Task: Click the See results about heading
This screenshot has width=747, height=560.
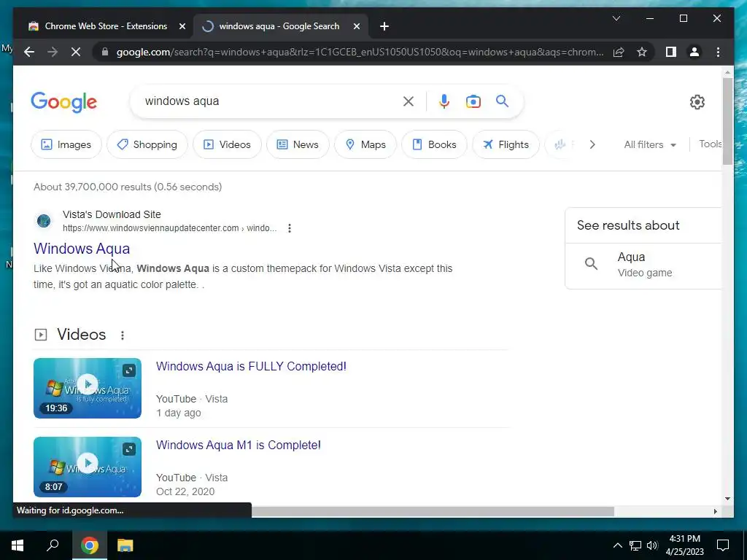Action: tap(628, 225)
